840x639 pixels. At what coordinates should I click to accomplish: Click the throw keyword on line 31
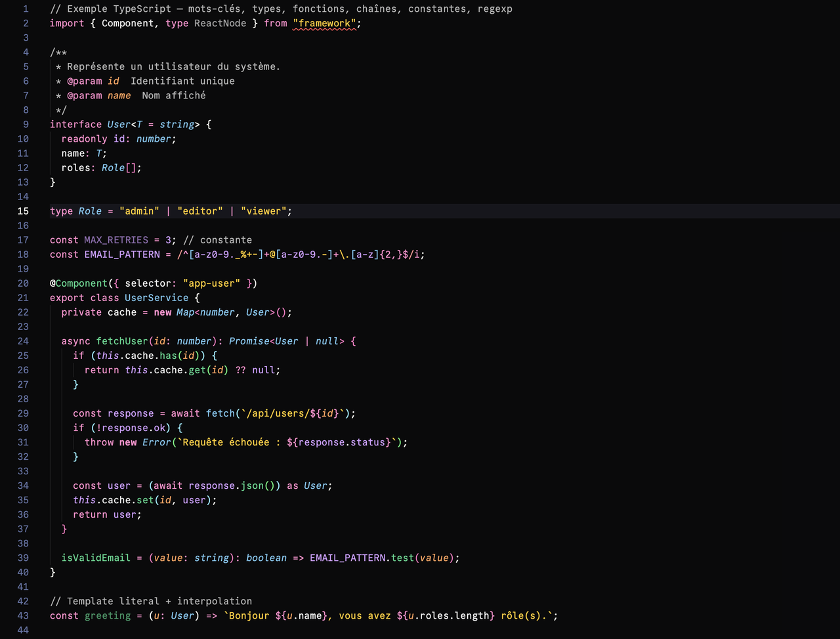click(99, 442)
